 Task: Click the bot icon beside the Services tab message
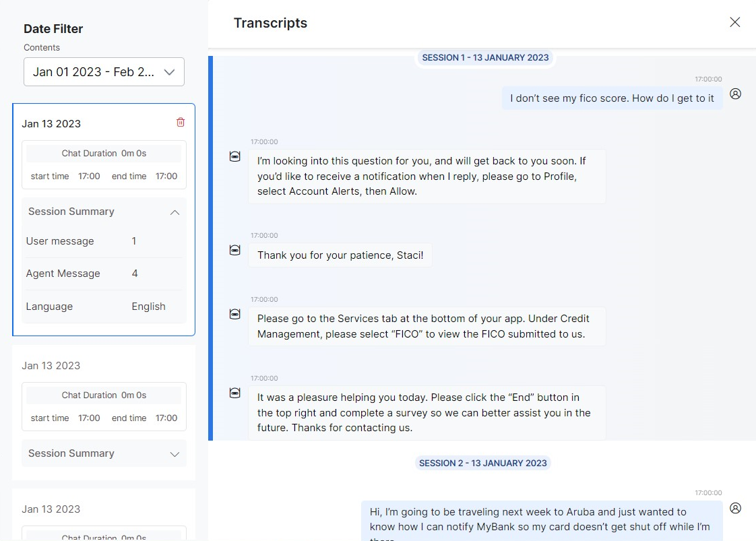[x=235, y=314]
